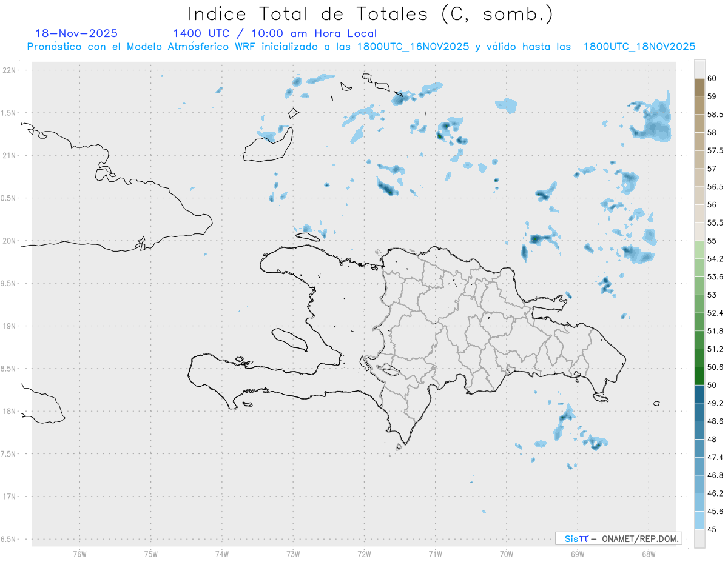Click the colorbar value '48'
Viewport: 728px width, 562px height.
point(712,439)
